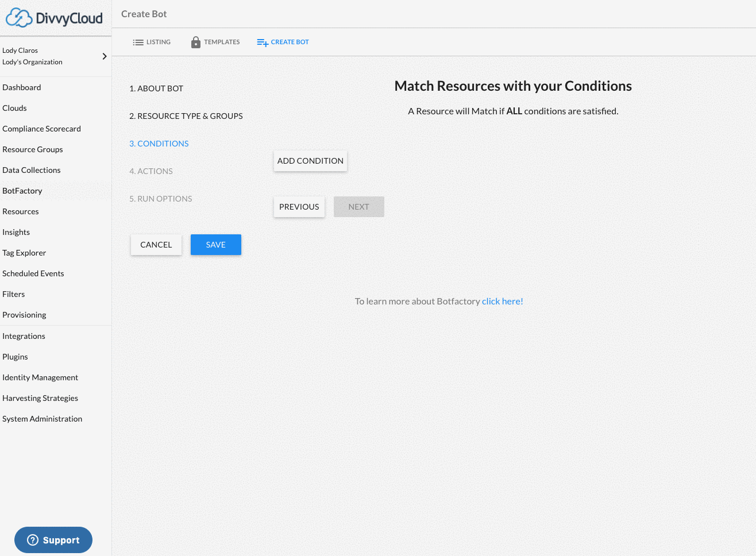Follow the 'click here!' Botfactory link
The width and height of the screenshot is (756, 556).
click(503, 301)
